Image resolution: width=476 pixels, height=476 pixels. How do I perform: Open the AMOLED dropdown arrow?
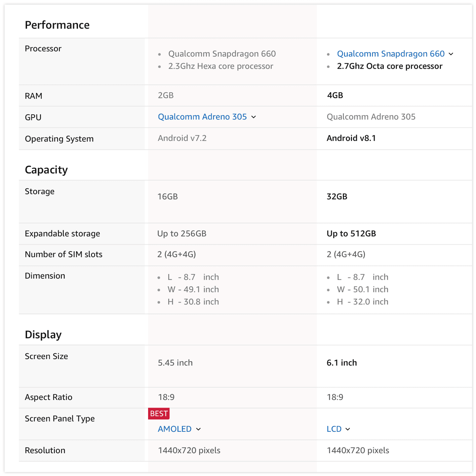(x=198, y=429)
